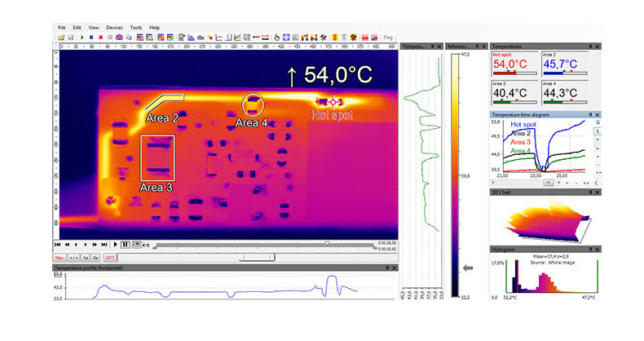The image size is (644, 341).
Task: Toggle the G button in the time diagram
Action: 598,122
